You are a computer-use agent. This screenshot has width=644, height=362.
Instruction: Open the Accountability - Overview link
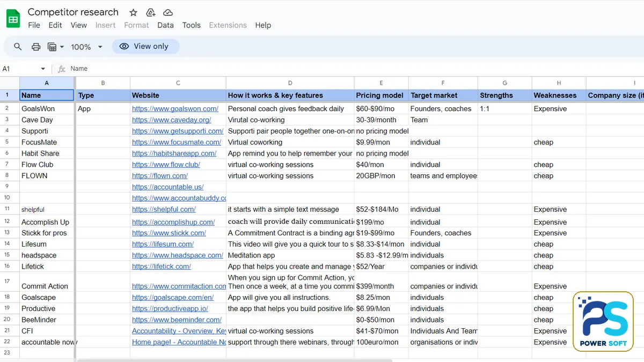tap(179, 331)
